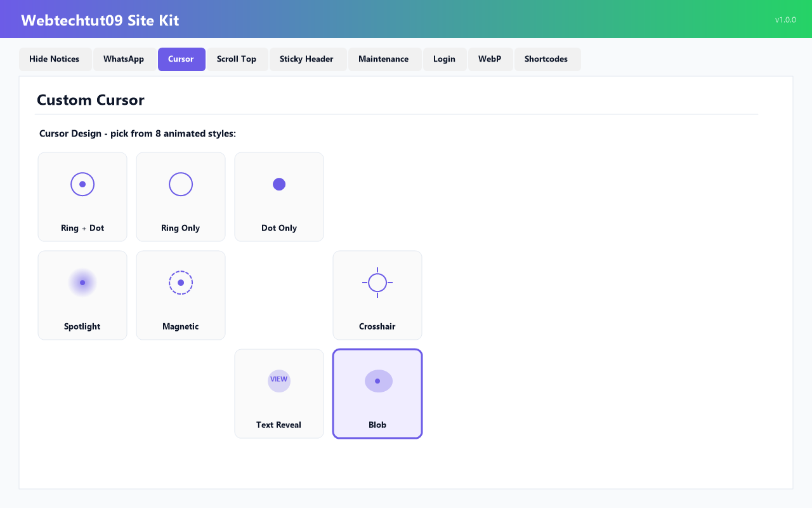Go to the Scroll Top tab
Screen dimensions: 812x508
point(237,59)
